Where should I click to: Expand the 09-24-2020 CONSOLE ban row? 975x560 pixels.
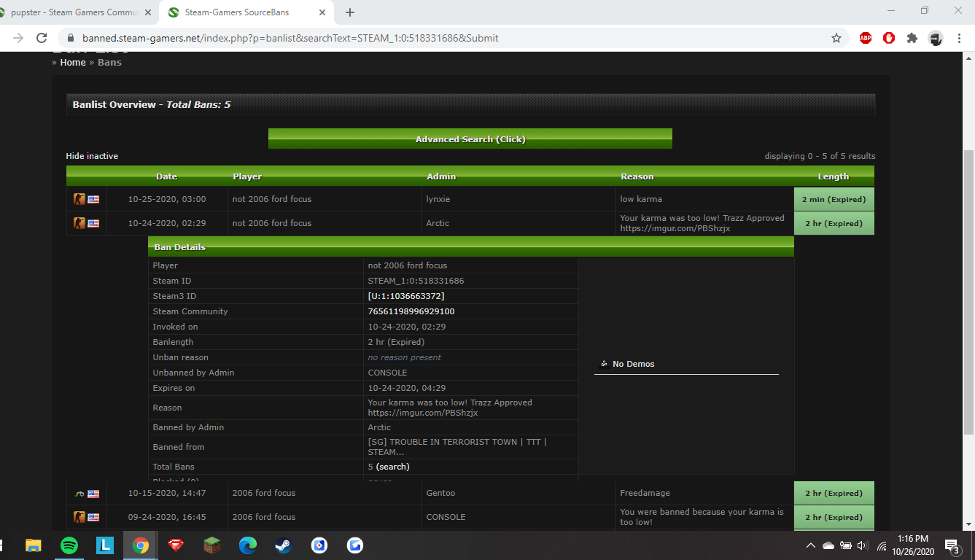470,517
